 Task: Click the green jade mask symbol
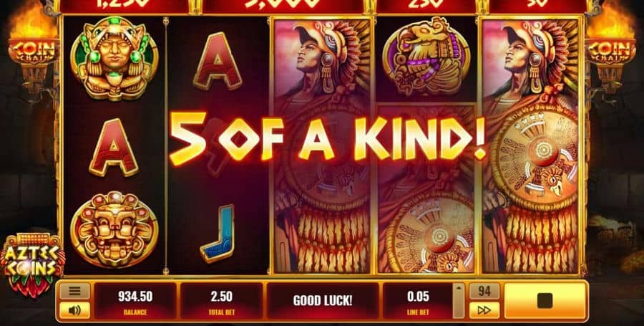(x=114, y=58)
